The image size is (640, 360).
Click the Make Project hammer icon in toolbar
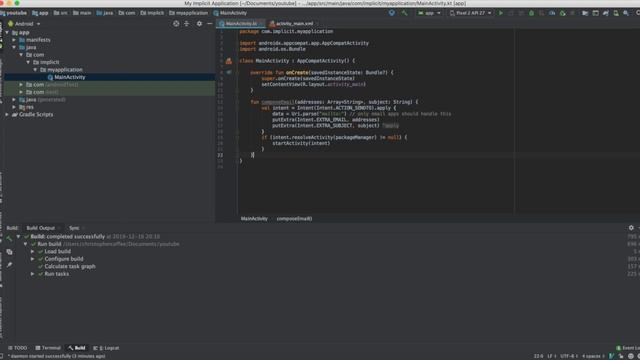[x=404, y=13]
